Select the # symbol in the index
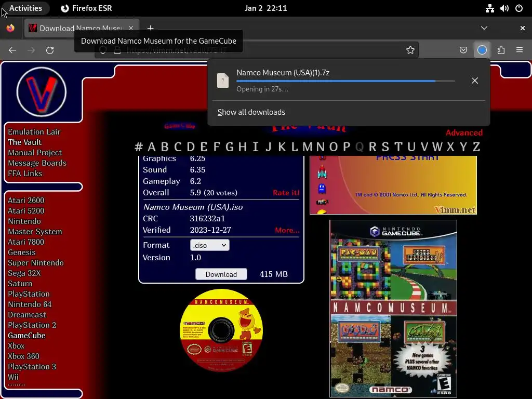The height and width of the screenshot is (399, 532). pyautogui.click(x=138, y=147)
